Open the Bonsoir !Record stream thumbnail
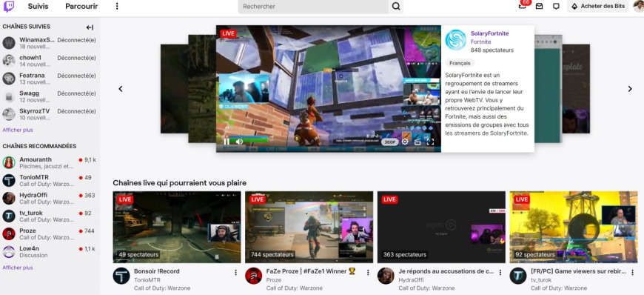644x295 pixels. point(177,227)
